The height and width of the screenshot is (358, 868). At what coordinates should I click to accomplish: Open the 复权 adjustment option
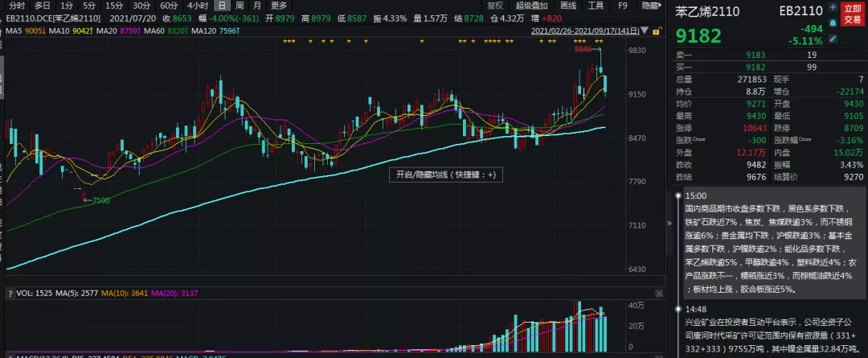point(495,6)
